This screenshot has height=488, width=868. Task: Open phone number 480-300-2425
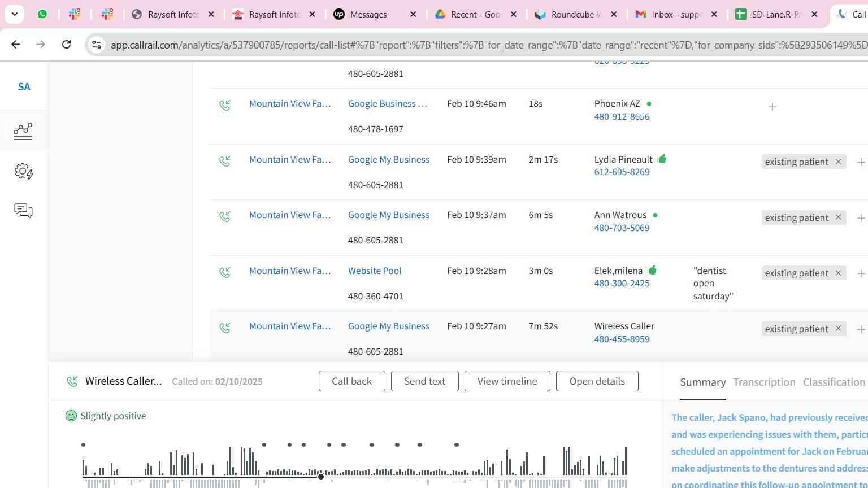(622, 283)
